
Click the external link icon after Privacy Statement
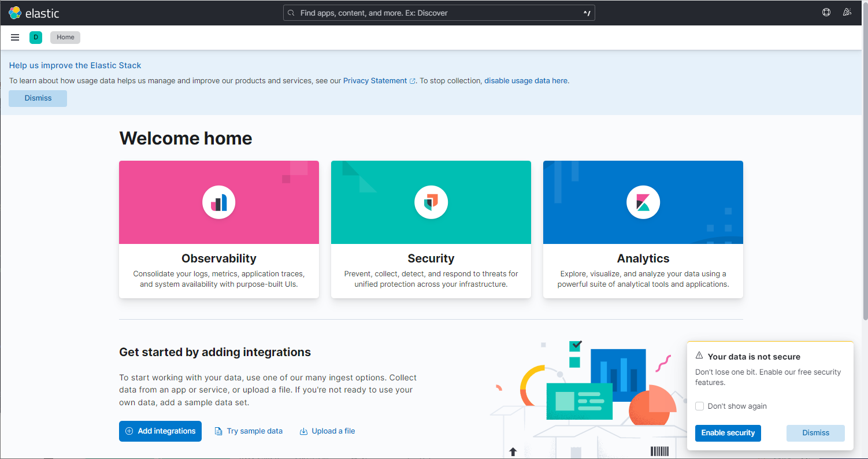[413, 82]
